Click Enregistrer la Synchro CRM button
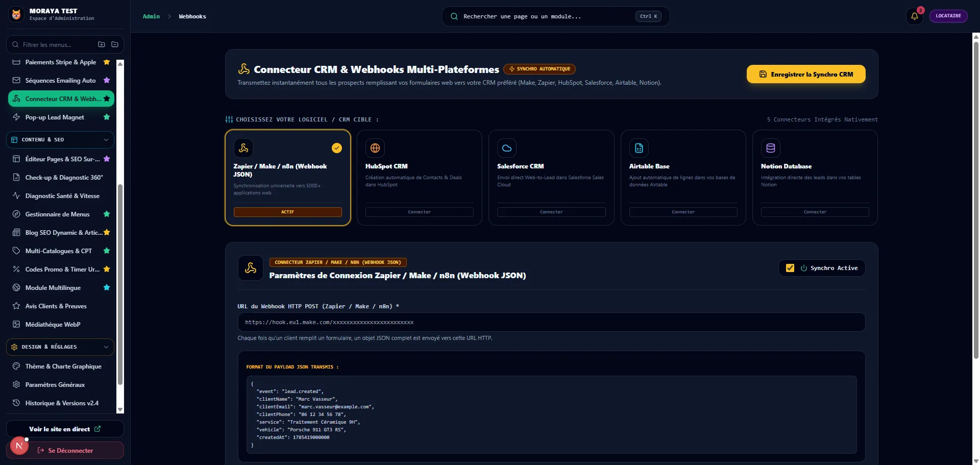The image size is (980, 465). [806, 74]
